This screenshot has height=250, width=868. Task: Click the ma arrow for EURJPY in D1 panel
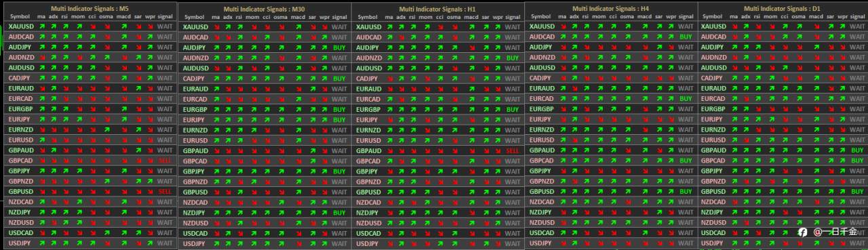734,119
